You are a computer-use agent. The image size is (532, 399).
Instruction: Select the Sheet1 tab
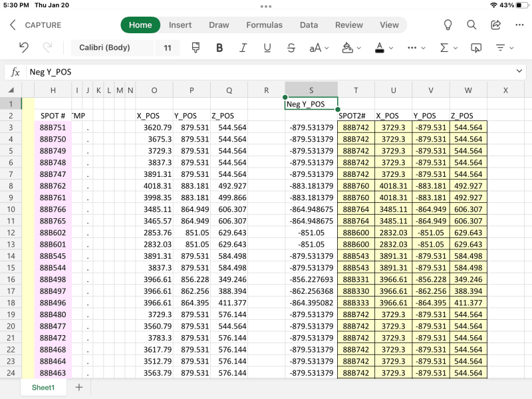point(43,388)
